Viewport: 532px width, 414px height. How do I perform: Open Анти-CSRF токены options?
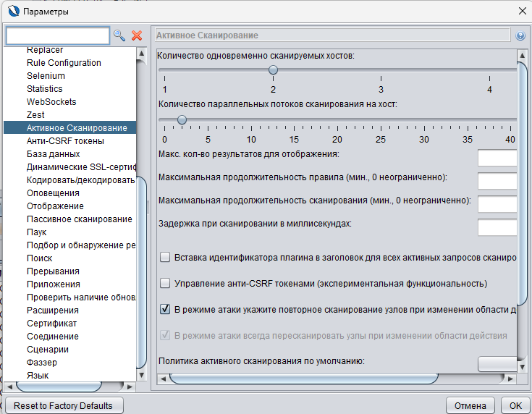[x=65, y=141]
